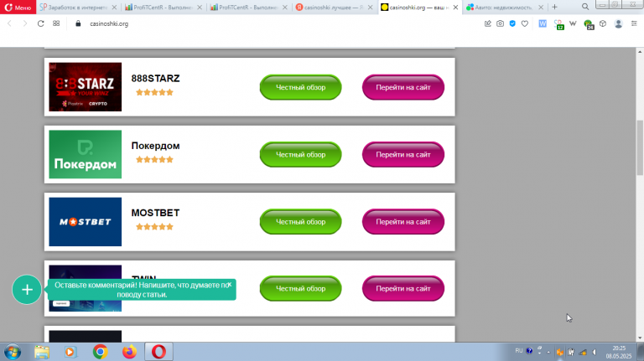Click the pinboard edit icon in the address bar
This screenshot has height=361, width=644.
[488, 23]
